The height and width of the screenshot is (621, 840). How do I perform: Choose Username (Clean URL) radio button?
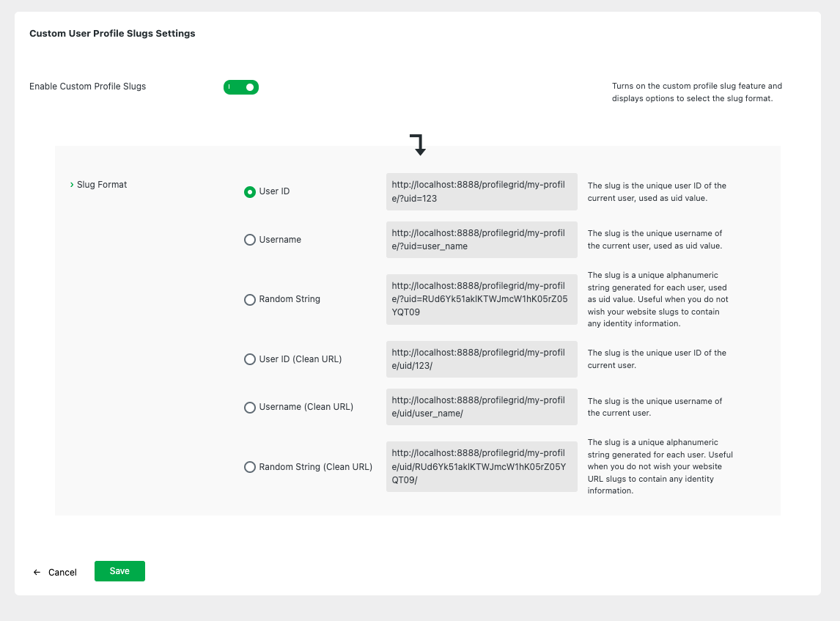250,407
